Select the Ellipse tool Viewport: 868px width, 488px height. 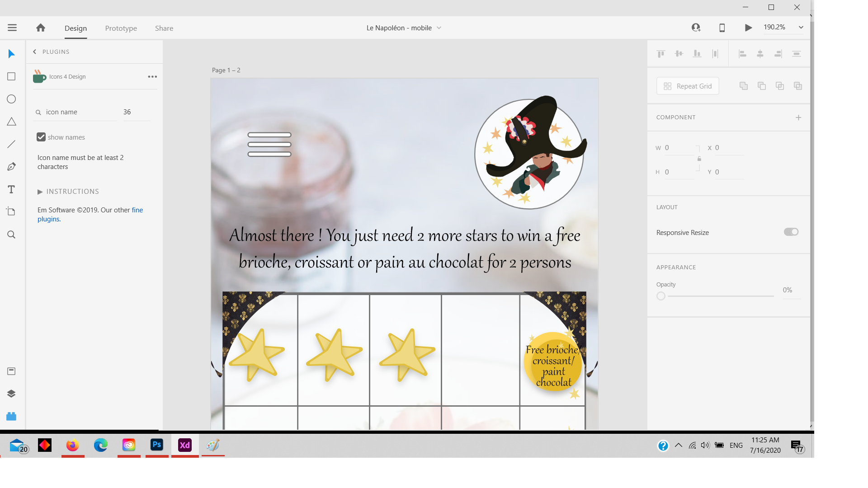point(11,99)
